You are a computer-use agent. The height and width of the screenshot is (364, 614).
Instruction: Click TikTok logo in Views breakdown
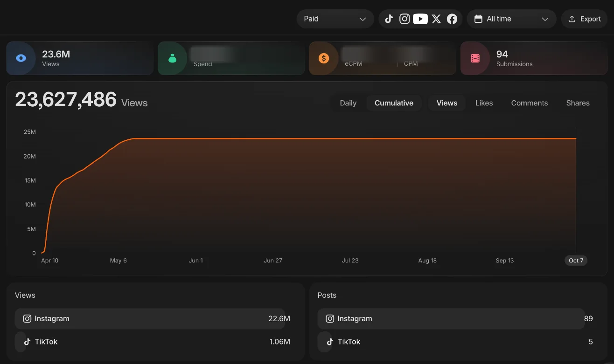pos(27,342)
